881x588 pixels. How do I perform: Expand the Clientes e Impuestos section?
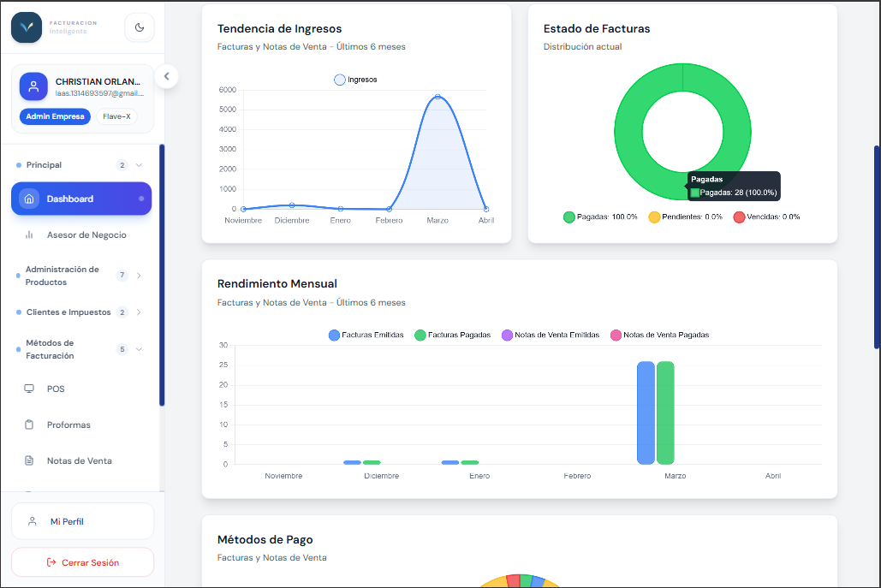point(139,312)
